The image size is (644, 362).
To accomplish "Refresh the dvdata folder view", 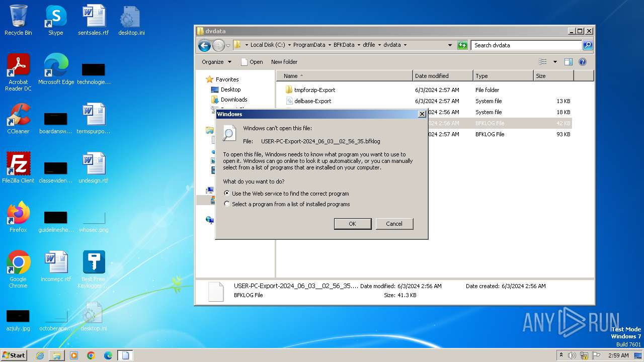I will coord(462,45).
